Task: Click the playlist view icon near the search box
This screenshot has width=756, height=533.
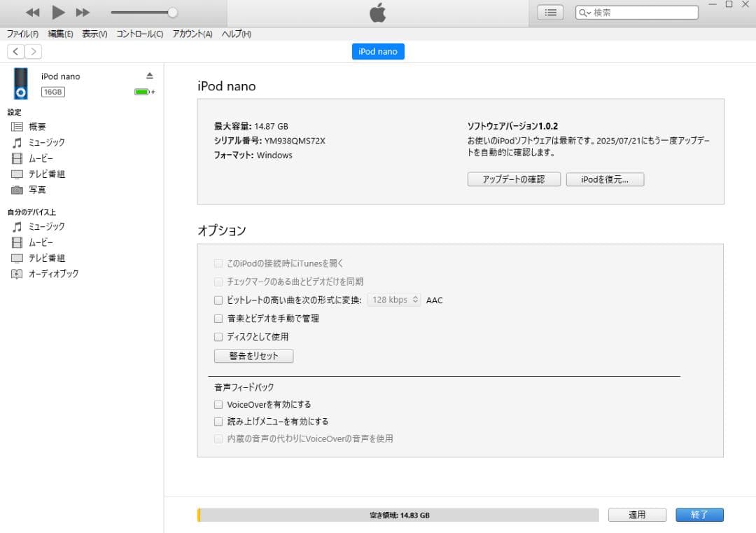Action: pos(550,11)
